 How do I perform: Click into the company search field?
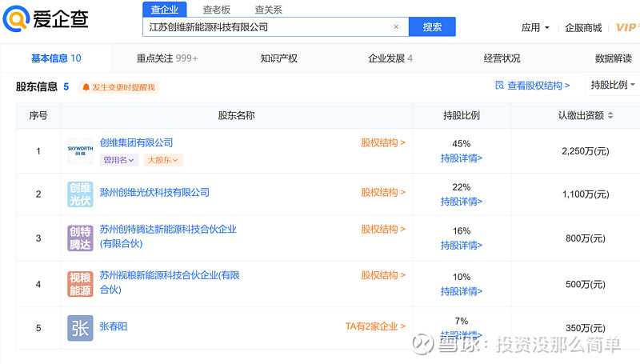tap(267, 27)
